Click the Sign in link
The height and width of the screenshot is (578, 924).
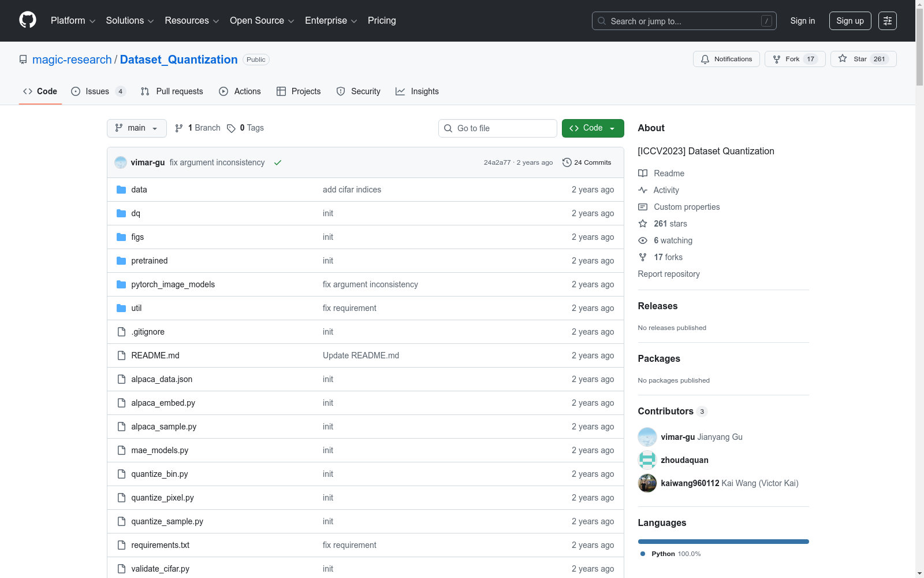803,21
